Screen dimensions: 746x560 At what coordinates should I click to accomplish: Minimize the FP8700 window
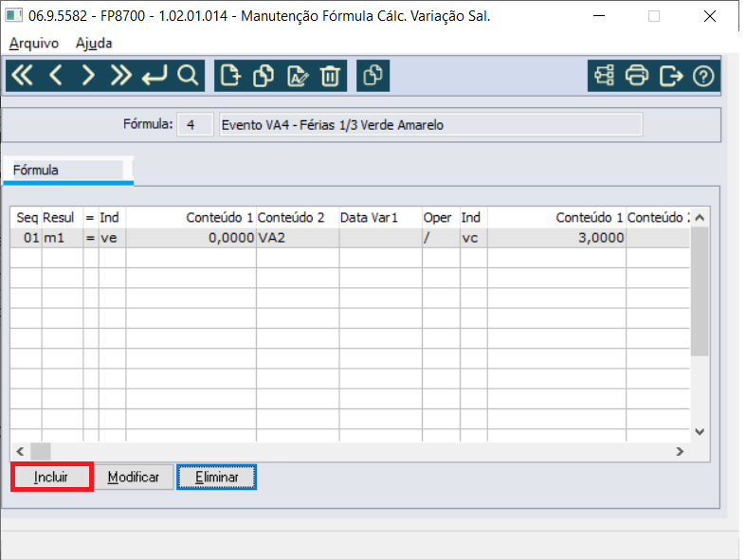[x=599, y=16]
